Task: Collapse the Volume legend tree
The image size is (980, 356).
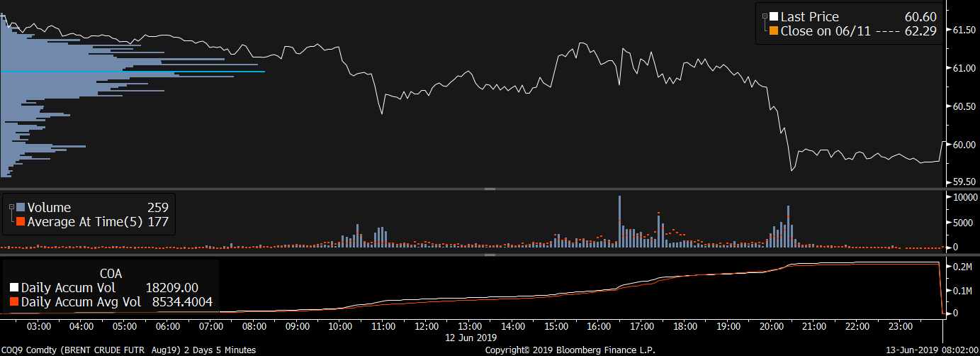Action: [11, 206]
